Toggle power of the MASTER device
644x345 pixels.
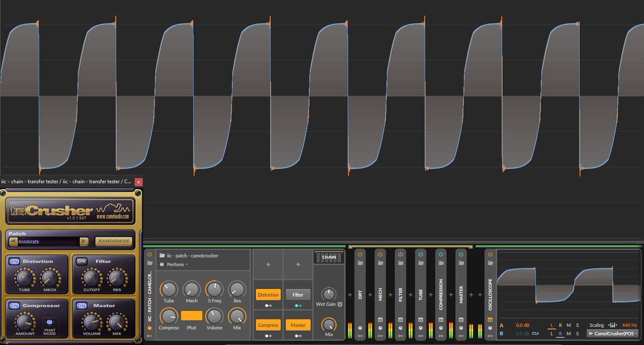461,254
